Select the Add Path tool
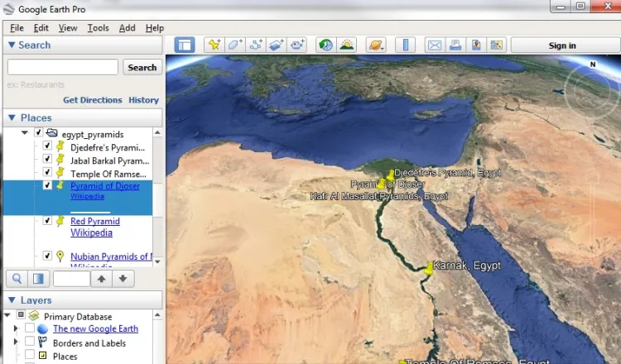The height and width of the screenshot is (364, 621). [256, 45]
